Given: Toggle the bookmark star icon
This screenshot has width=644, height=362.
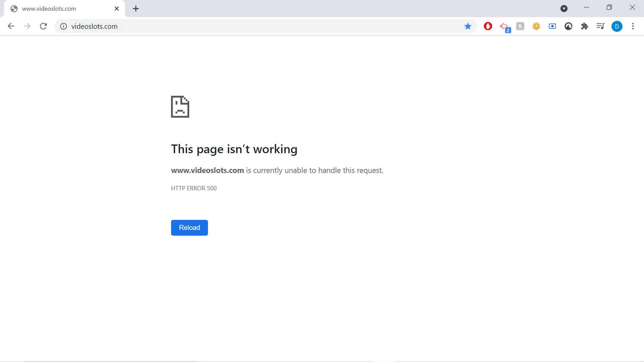Looking at the screenshot, I should click(x=468, y=26).
